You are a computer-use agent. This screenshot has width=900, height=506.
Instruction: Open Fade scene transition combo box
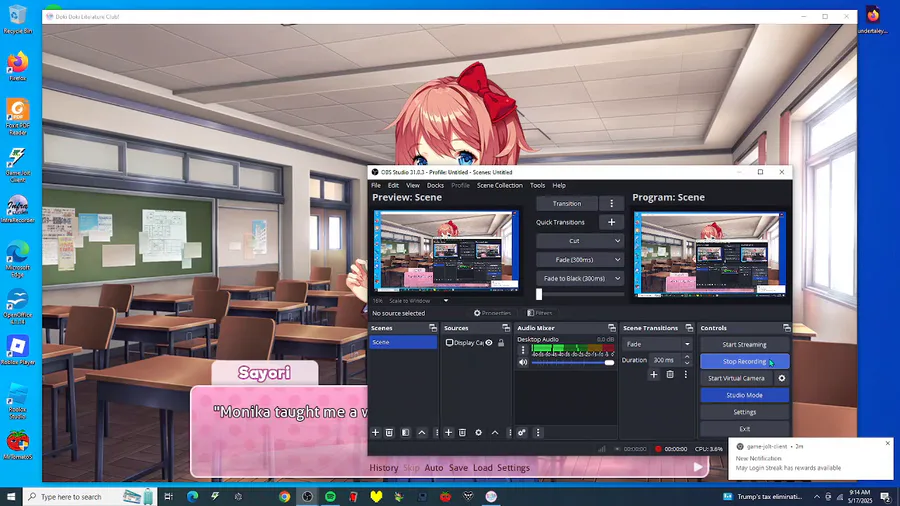[x=657, y=344]
